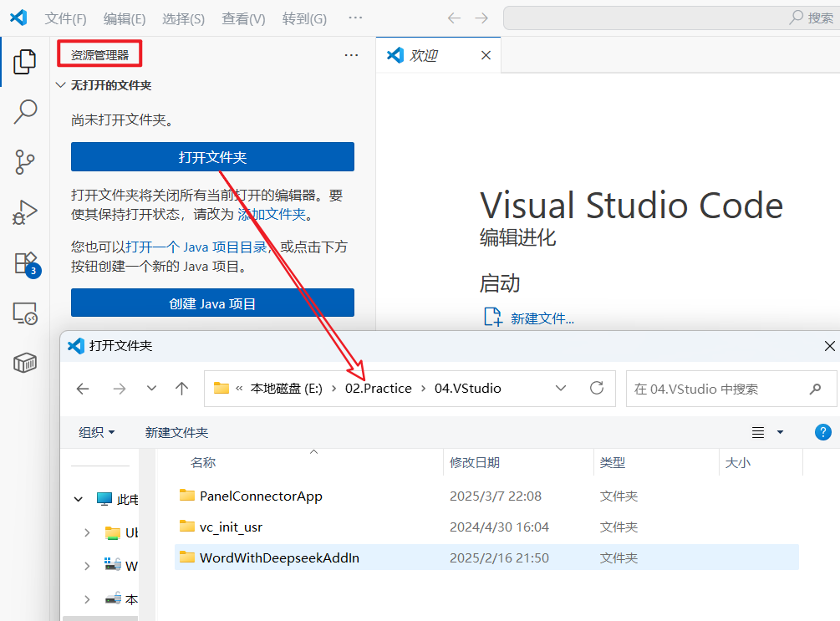Select the PanelConnectorApp folder name
This screenshot has width=840, height=621.
pos(261,496)
